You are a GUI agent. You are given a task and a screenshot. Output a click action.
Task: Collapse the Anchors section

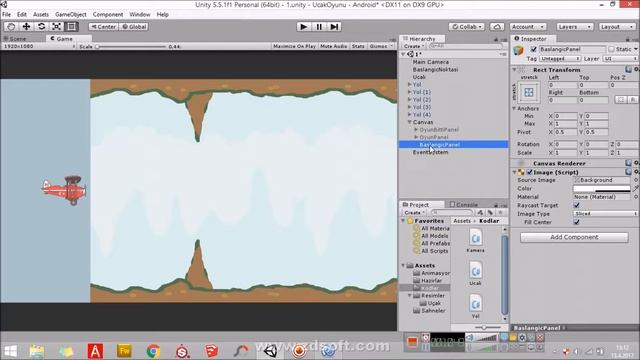point(514,109)
